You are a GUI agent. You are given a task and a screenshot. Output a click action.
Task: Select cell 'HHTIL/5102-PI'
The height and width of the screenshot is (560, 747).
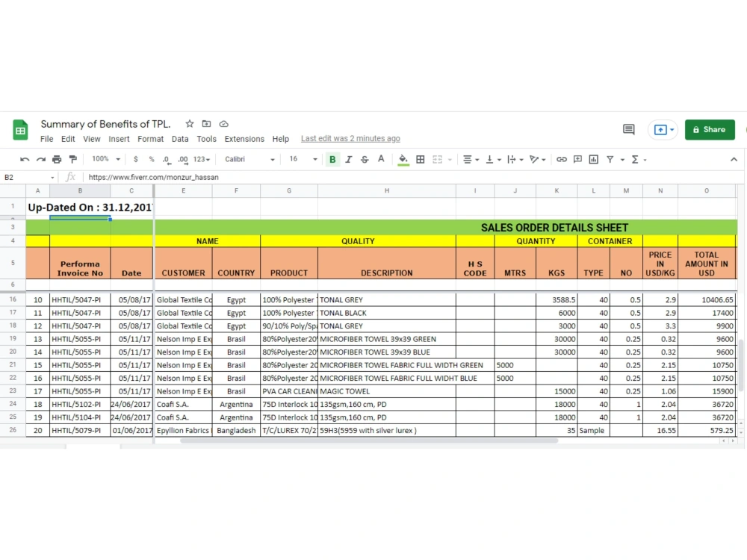pos(80,404)
